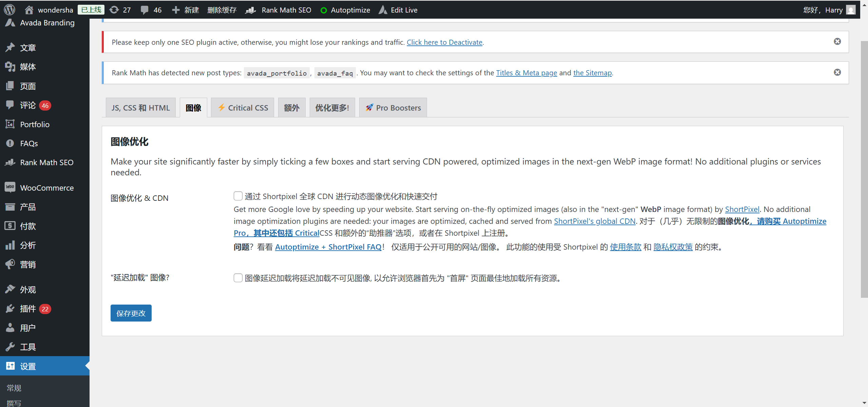The width and height of the screenshot is (868, 407).
Task: Open Rank Math SEO from the admin toolbar
Action: (x=278, y=9)
